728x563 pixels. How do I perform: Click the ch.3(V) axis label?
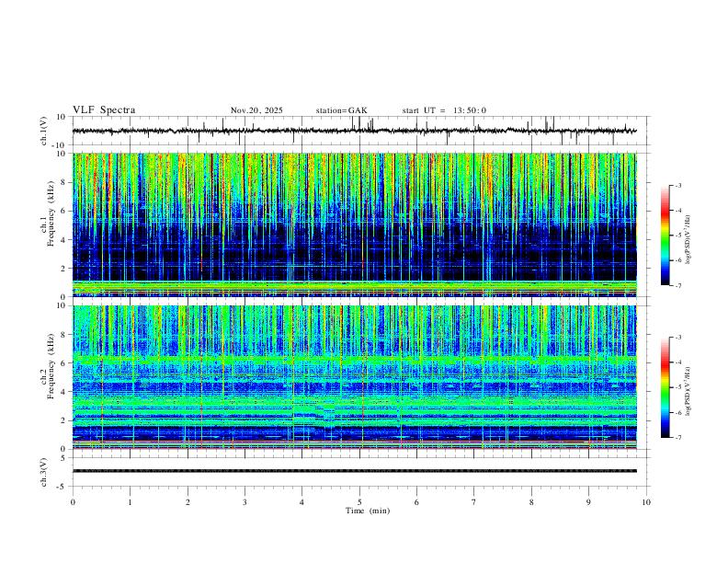tap(44, 473)
